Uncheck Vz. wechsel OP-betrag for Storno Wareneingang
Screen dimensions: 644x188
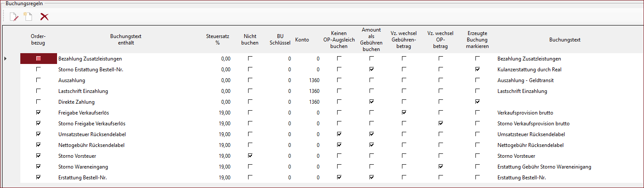(440, 166)
